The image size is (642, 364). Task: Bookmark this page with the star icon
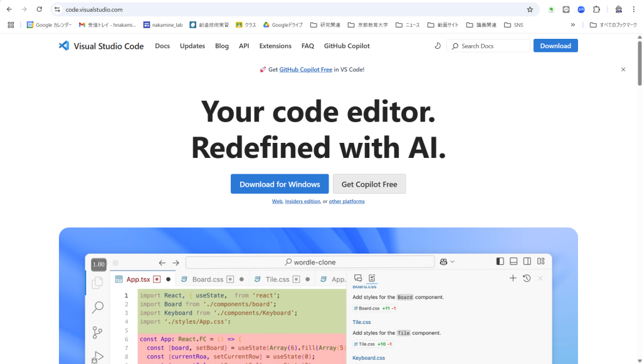530,9
